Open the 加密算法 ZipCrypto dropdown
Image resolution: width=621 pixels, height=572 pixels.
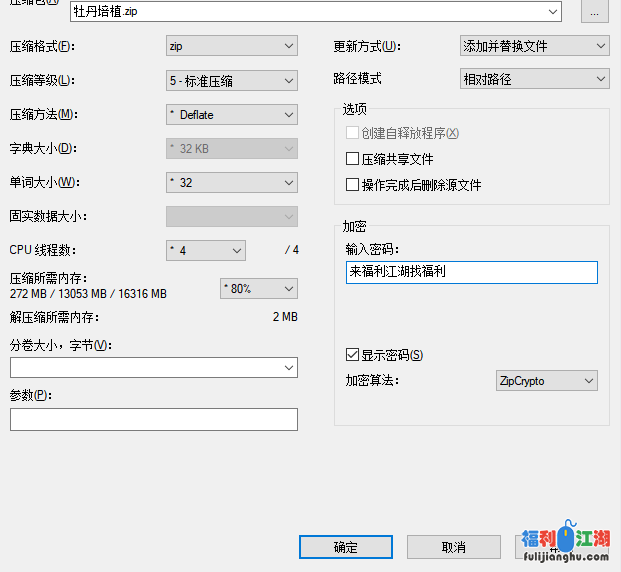[x=546, y=381]
